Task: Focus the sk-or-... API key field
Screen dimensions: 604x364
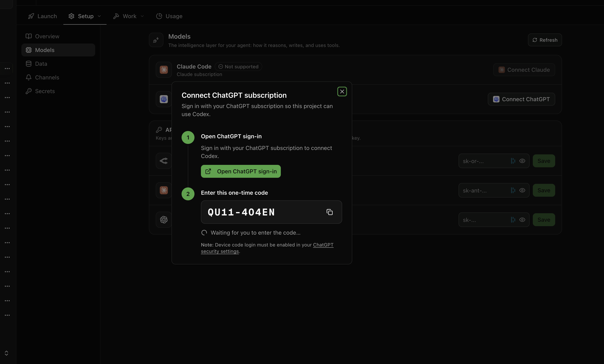Action: point(494,161)
